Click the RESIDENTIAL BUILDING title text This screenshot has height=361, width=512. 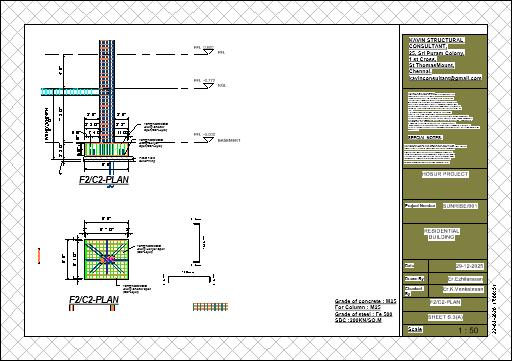click(442, 234)
